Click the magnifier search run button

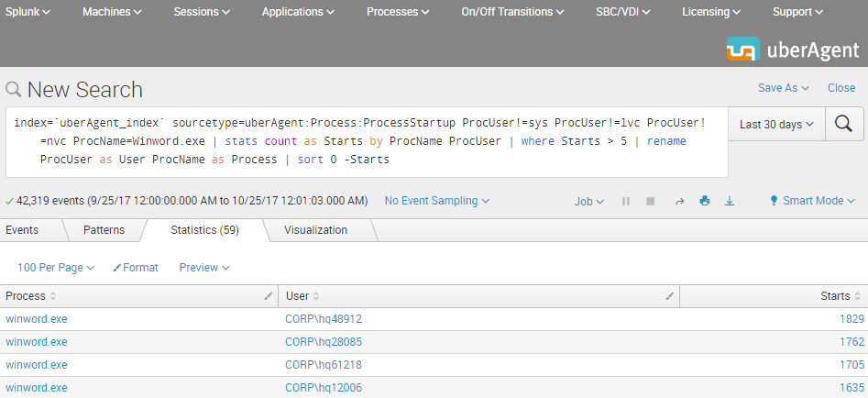[x=844, y=125]
